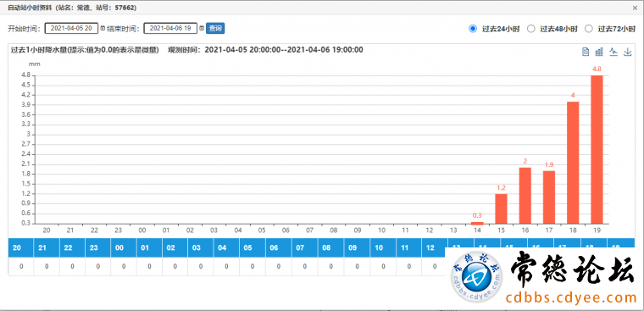Close the station hourly data dialog
644x311 pixels.
click(635, 8)
